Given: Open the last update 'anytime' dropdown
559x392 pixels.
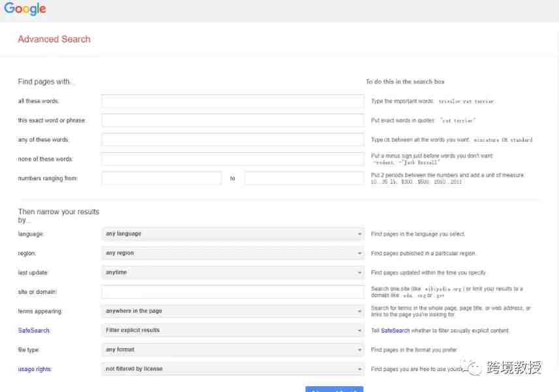Looking at the screenshot, I should 232,272.
